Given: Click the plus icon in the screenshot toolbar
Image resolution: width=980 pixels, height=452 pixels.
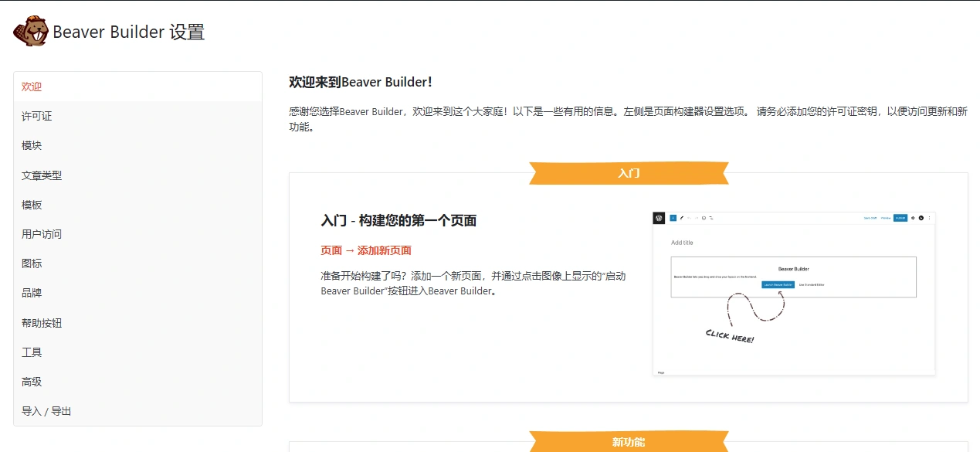Looking at the screenshot, I should (x=673, y=218).
